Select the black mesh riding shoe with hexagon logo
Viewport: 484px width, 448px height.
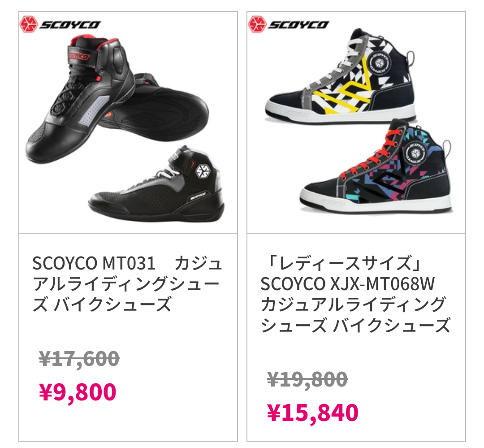156,184
